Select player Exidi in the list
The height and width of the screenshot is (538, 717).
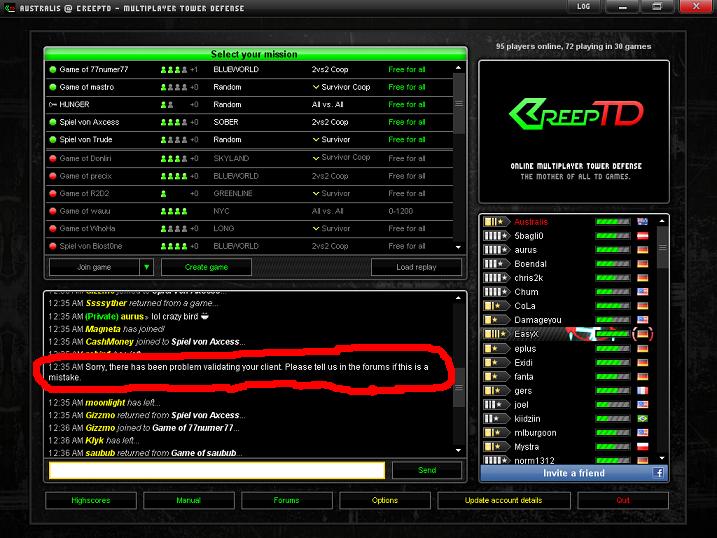[x=569, y=362]
